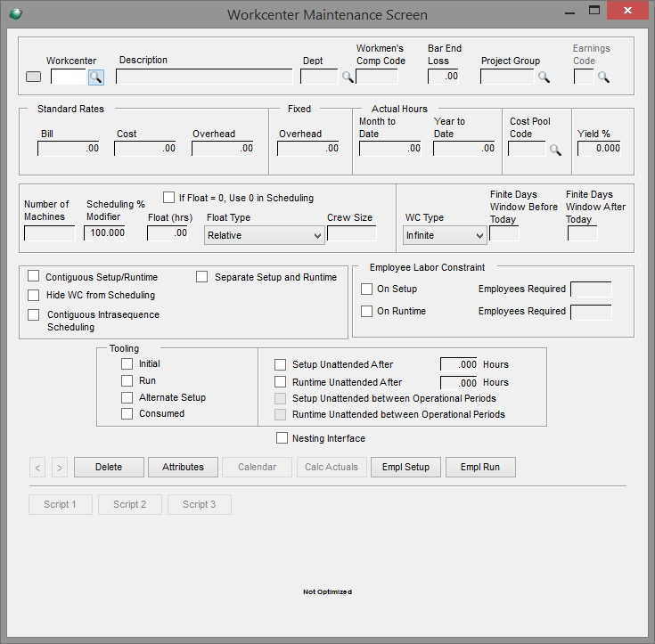Click the Number of Machines field

point(50,233)
